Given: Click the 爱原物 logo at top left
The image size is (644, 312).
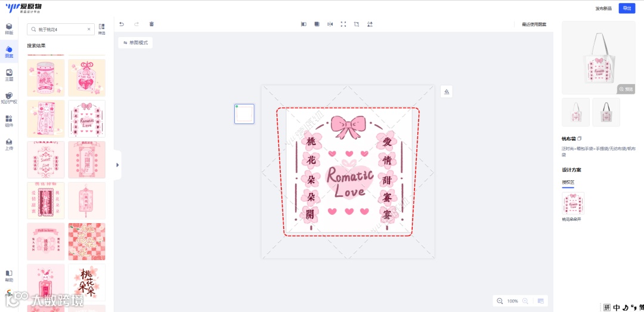Looking at the screenshot, I should [x=23, y=8].
